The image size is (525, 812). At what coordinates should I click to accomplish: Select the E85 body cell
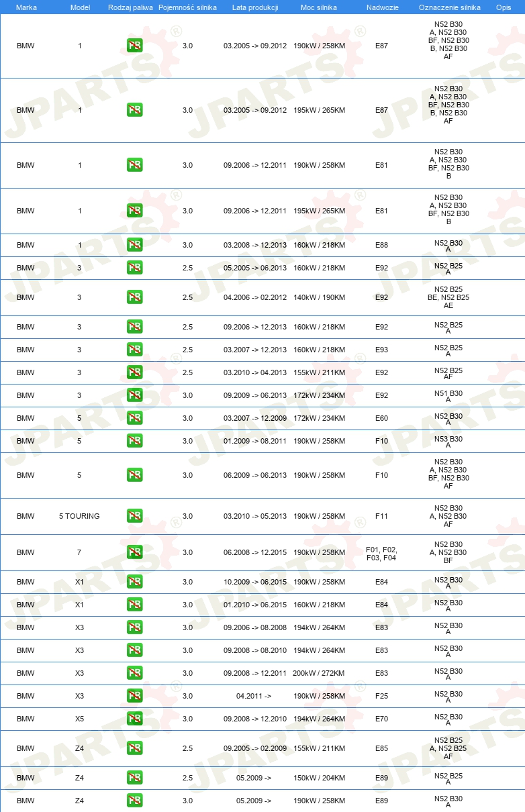click(x=381, y=748)
